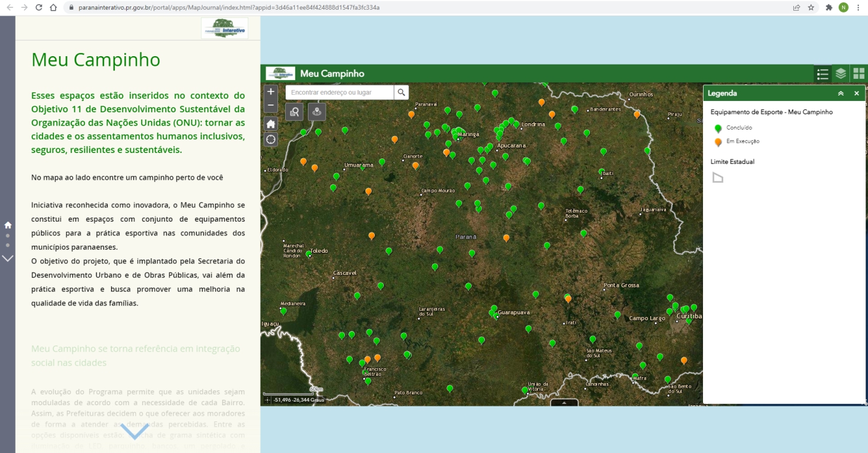Close the Legenda panel

click(856, 93)
